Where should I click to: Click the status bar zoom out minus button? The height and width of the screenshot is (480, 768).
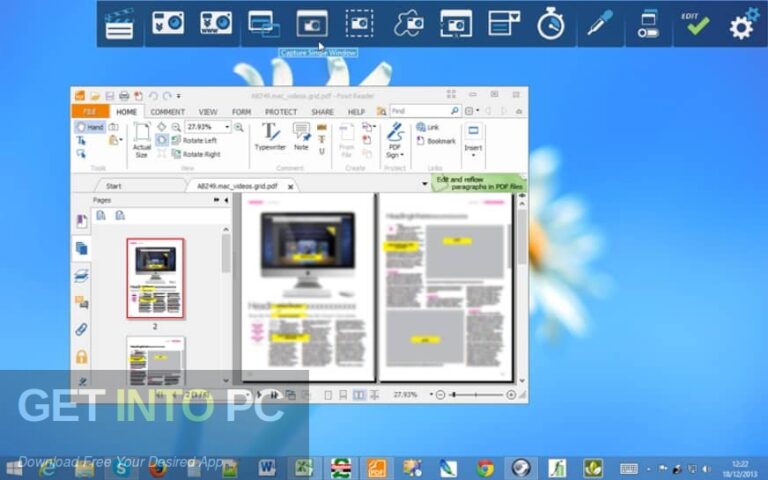tap(440, 395)
